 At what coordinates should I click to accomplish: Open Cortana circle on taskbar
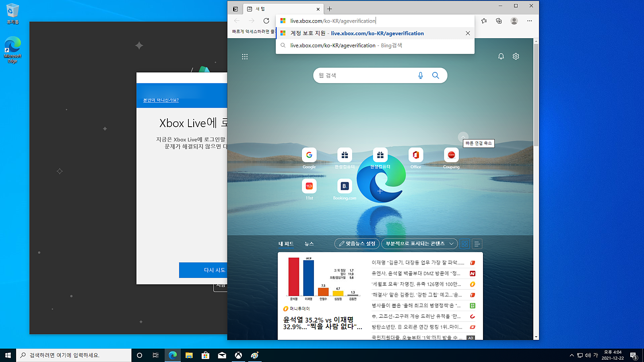(139, 355)
